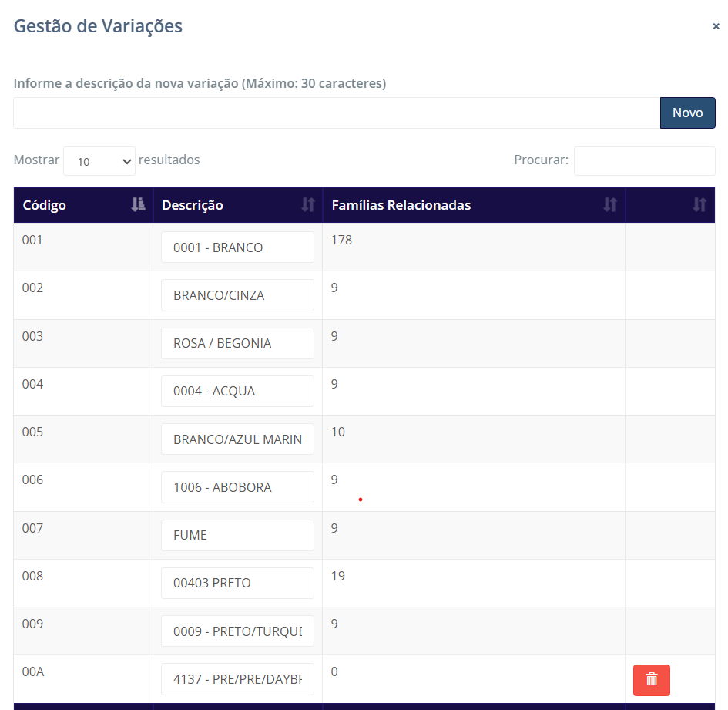Sort by Código column icon

(x=138, y=205)
